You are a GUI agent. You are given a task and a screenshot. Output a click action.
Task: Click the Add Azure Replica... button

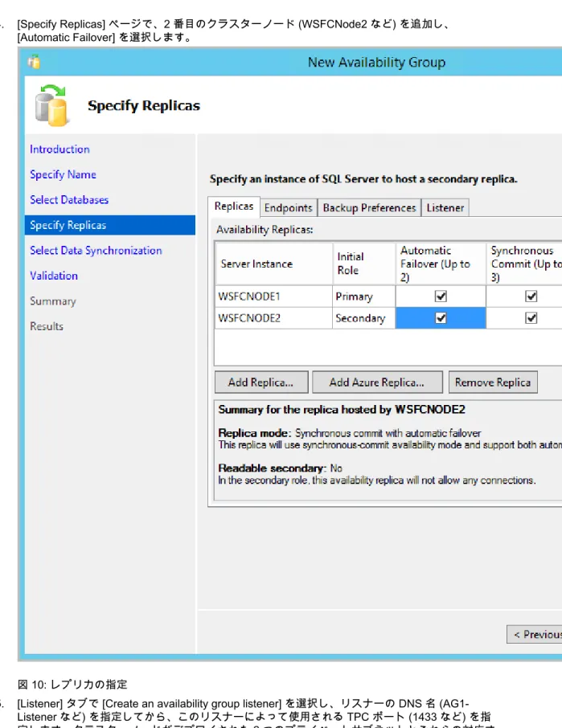[377, 382]
